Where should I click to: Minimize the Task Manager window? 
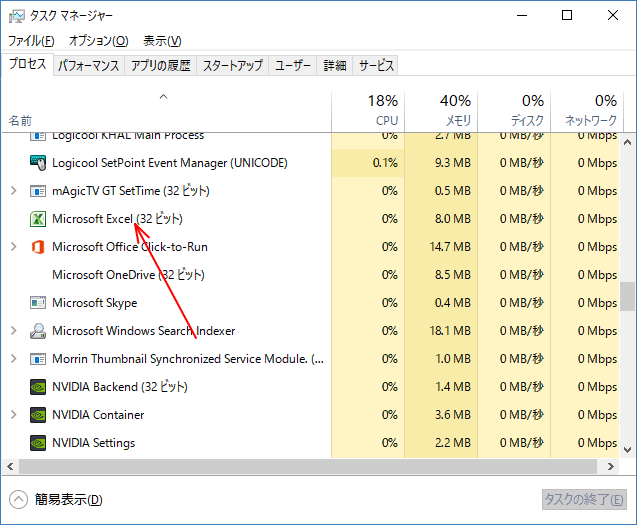(522, 15)
